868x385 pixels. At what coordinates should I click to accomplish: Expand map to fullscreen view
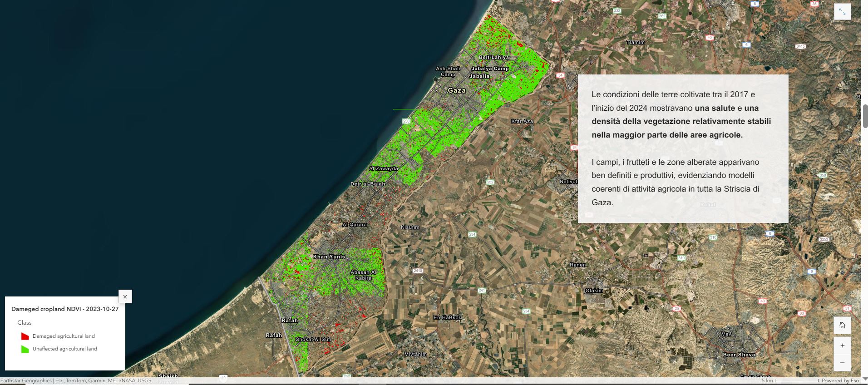tap(842, 12)
